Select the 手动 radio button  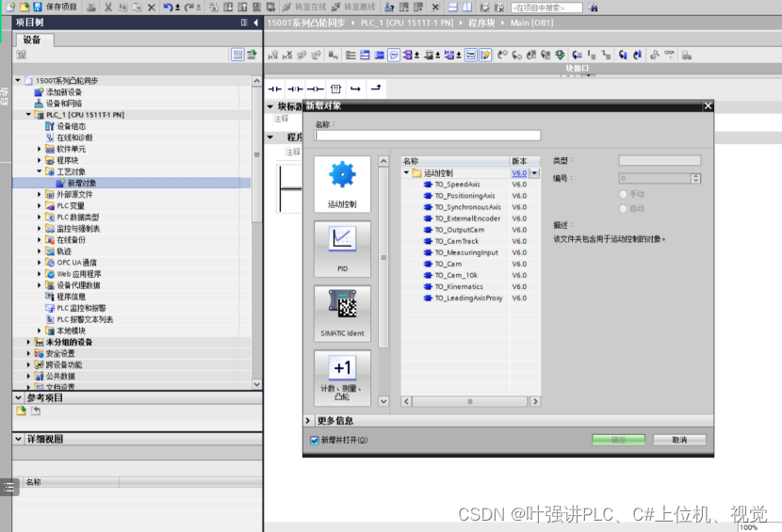click(623, 194)
